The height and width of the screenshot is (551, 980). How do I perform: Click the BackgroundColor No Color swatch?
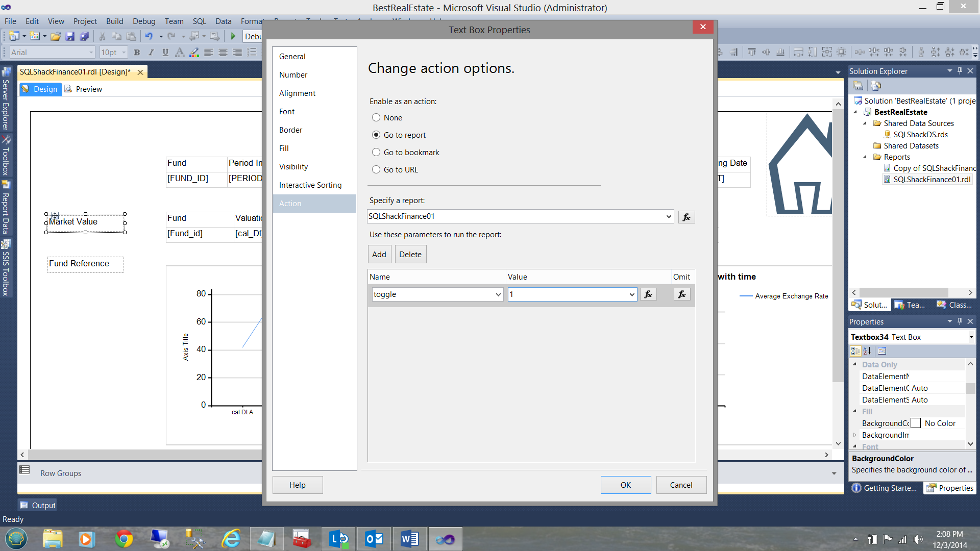click(916, 423)
